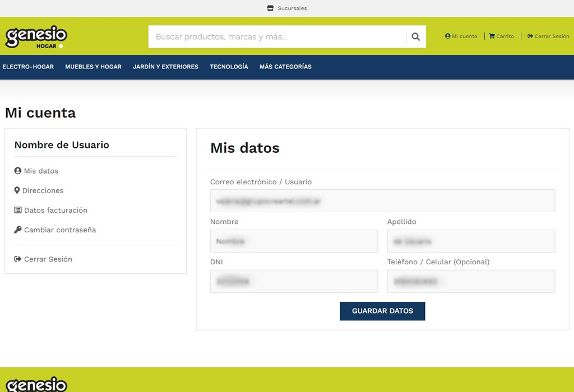Select the TECNOLOGÍA category
574x392 pixels.
[229, 67]
